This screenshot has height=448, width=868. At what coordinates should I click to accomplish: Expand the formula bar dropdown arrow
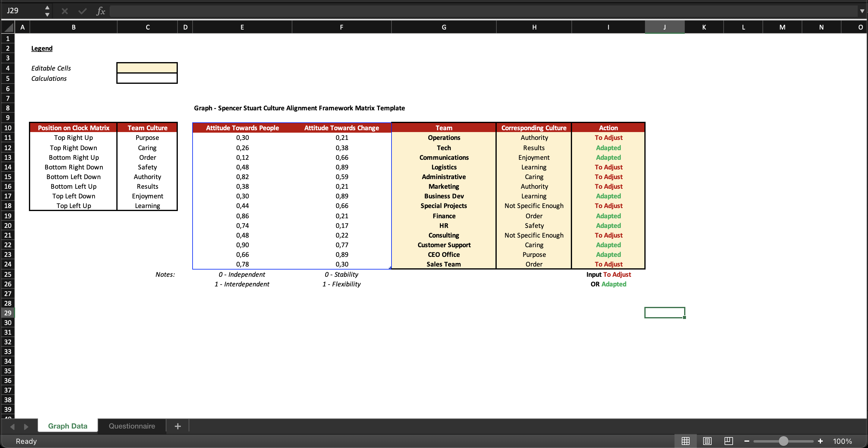862,11
